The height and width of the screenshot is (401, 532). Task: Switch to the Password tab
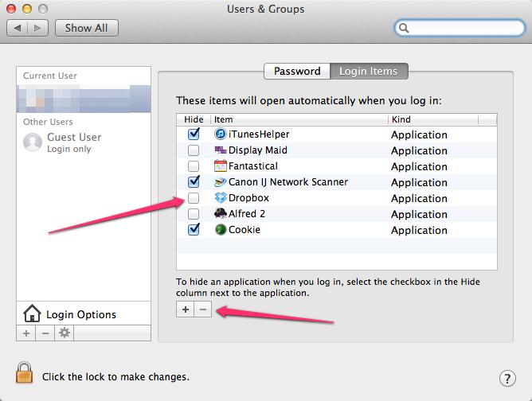pyautogui.click(x=297, y=71)
